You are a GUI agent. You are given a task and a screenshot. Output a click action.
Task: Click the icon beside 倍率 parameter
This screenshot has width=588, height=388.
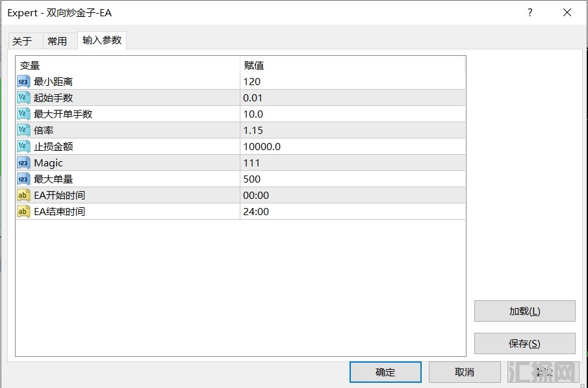tap(23, 130)
